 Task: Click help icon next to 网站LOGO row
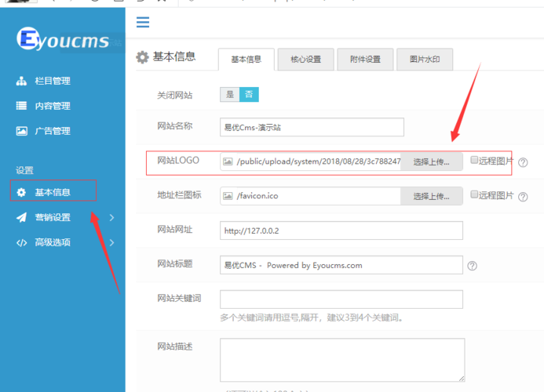(523, 162)
